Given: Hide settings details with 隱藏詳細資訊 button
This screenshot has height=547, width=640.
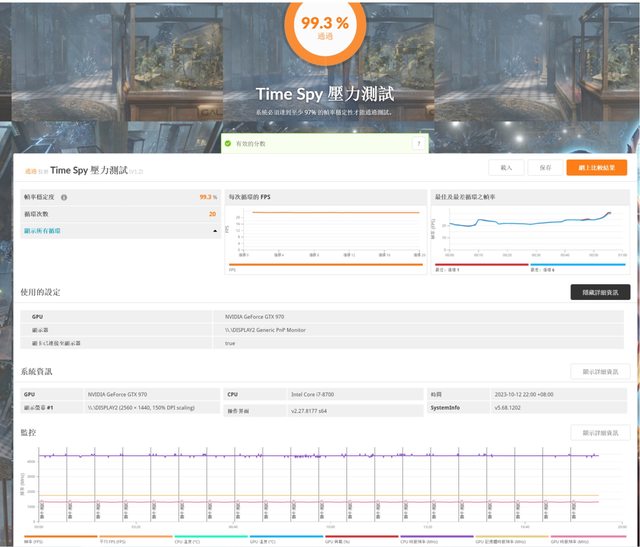Looking at the screenshot, I should point(600,292).
